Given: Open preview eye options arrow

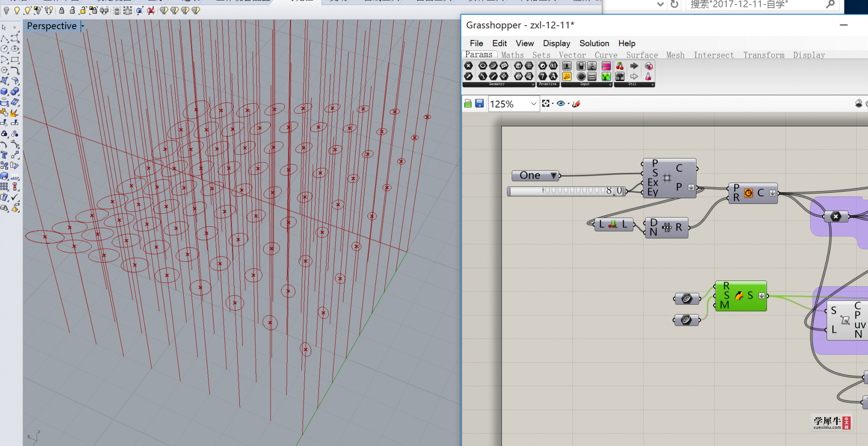Looking at the screenshot, I should pos(568,103).
